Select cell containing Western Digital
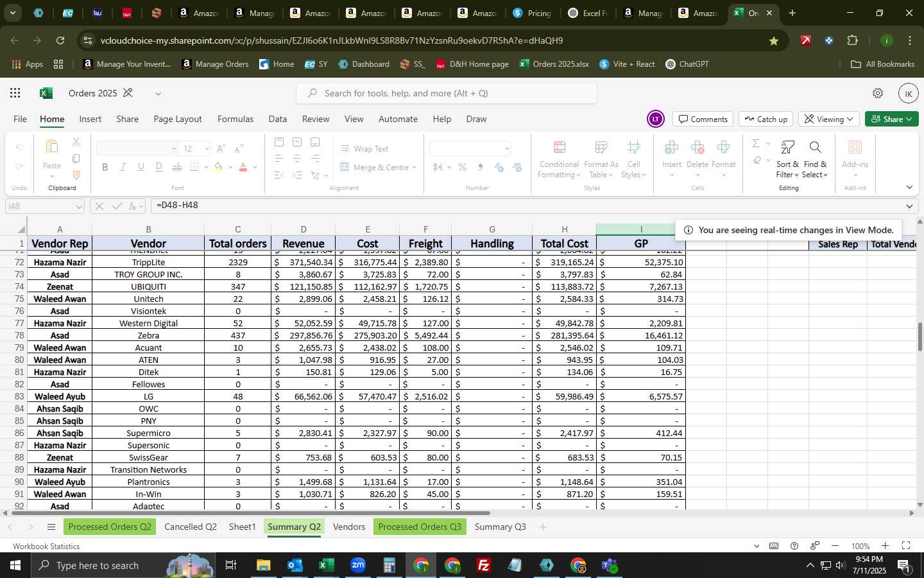 pos(148,323)
